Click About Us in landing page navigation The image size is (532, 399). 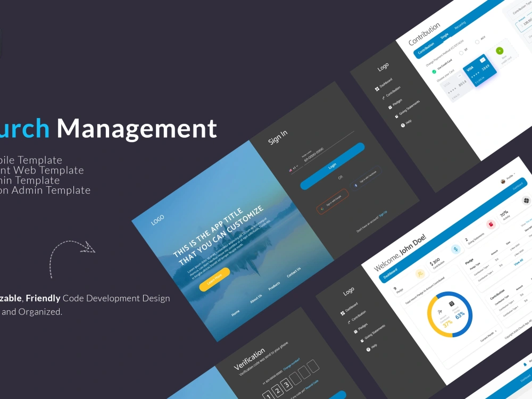pos(256,298)
